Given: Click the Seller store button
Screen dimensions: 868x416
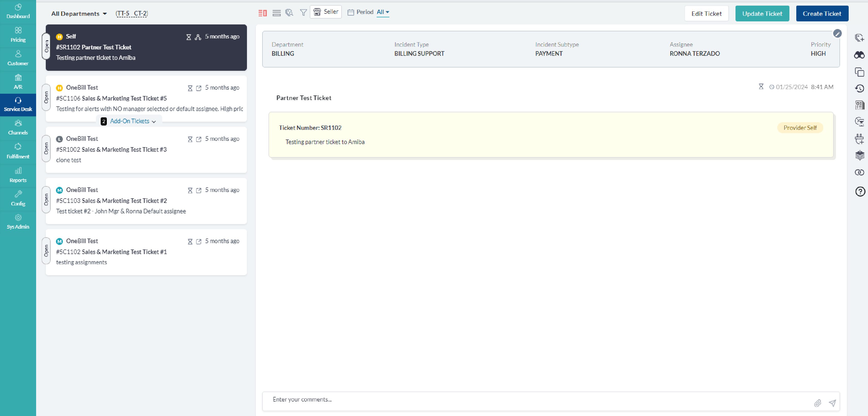Looking at the screenshot, I should tap(326, 12).
